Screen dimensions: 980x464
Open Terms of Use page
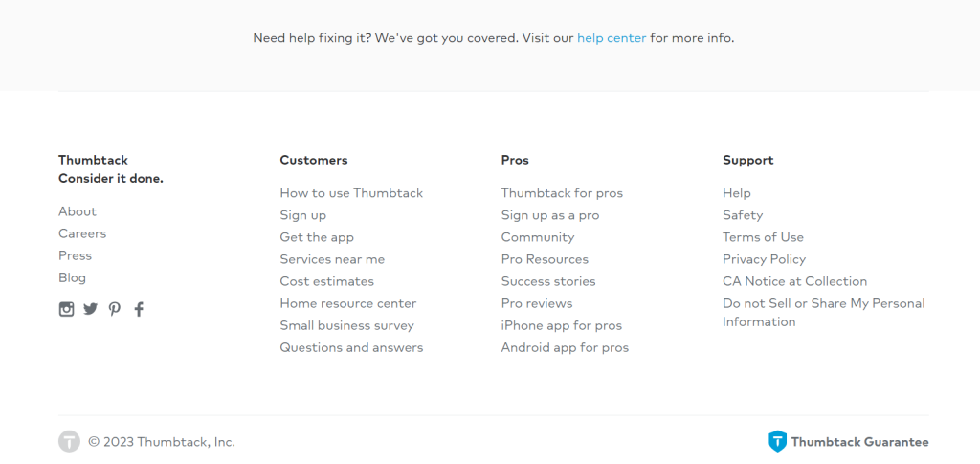tap(763, 237)
